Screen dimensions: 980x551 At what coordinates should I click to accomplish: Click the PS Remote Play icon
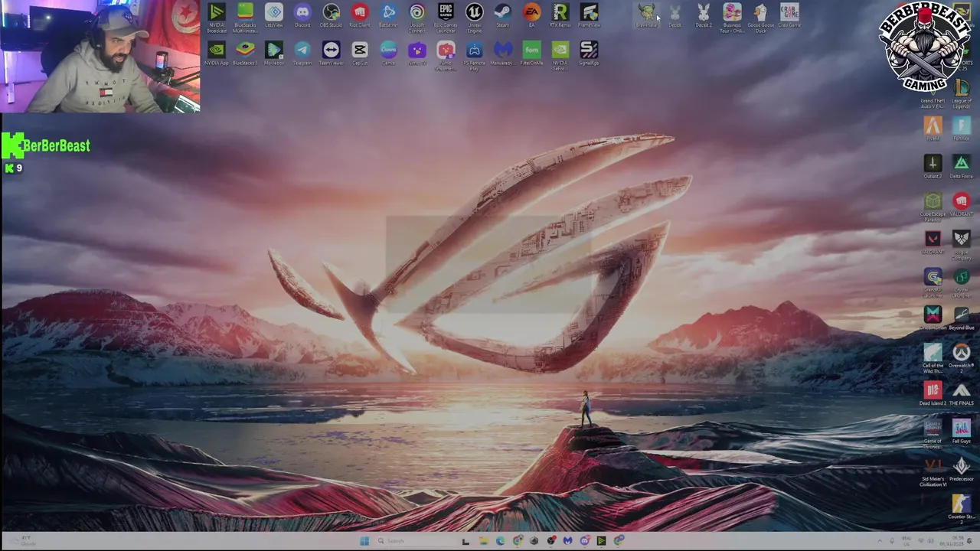[x=474, y=56]
